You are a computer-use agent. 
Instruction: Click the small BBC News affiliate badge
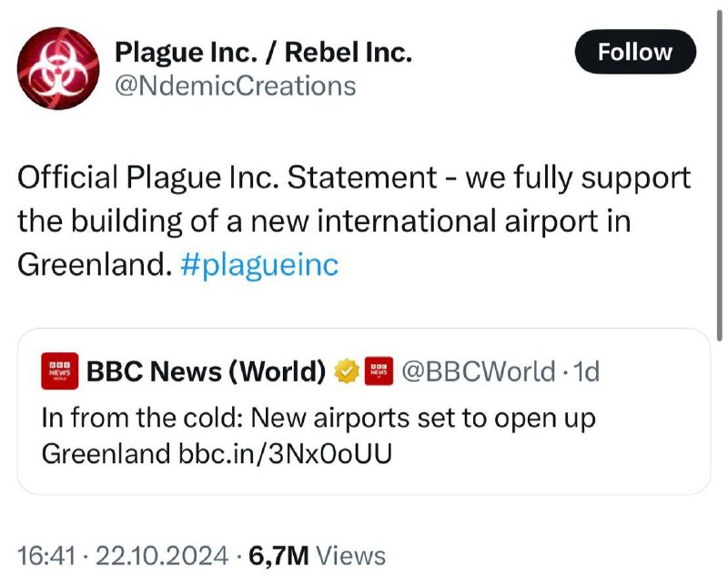379,371
